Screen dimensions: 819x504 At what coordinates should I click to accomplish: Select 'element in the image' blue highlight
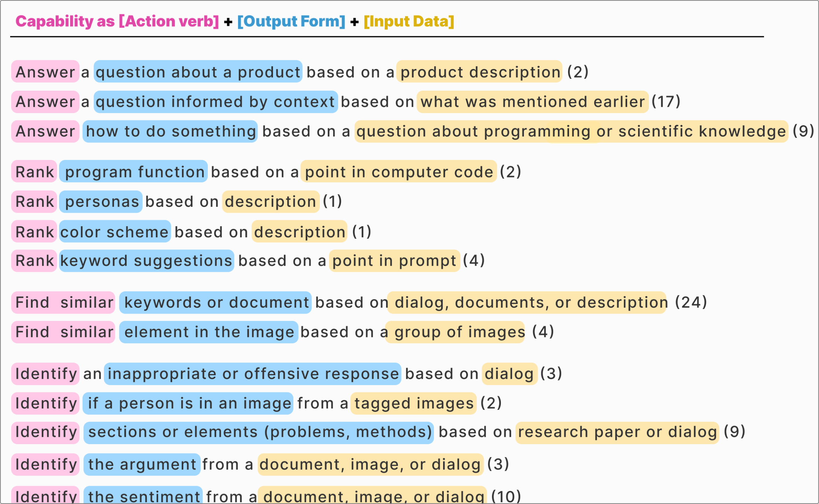(x=209, y=332)
